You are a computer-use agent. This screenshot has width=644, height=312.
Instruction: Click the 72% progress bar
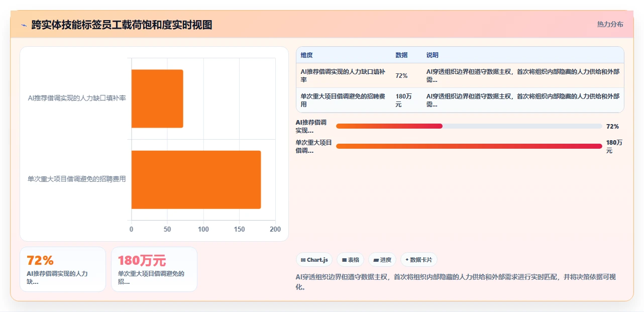pos(469,126)
